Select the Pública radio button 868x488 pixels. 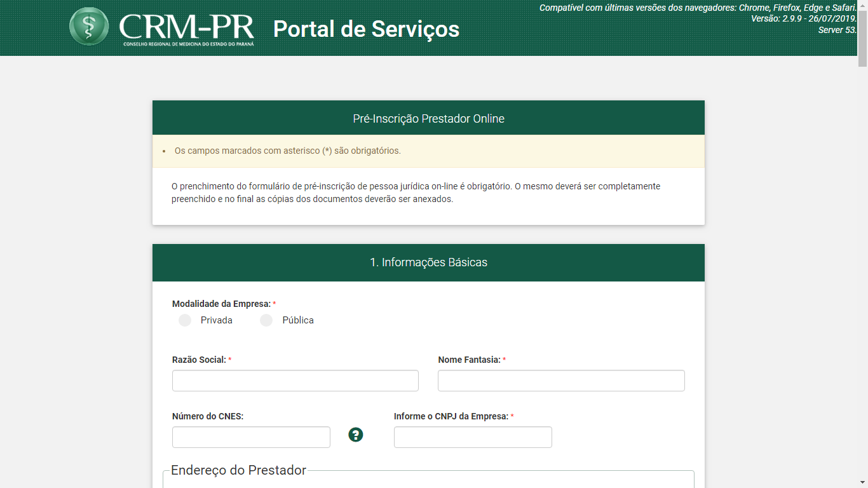(x=266, y=320)
